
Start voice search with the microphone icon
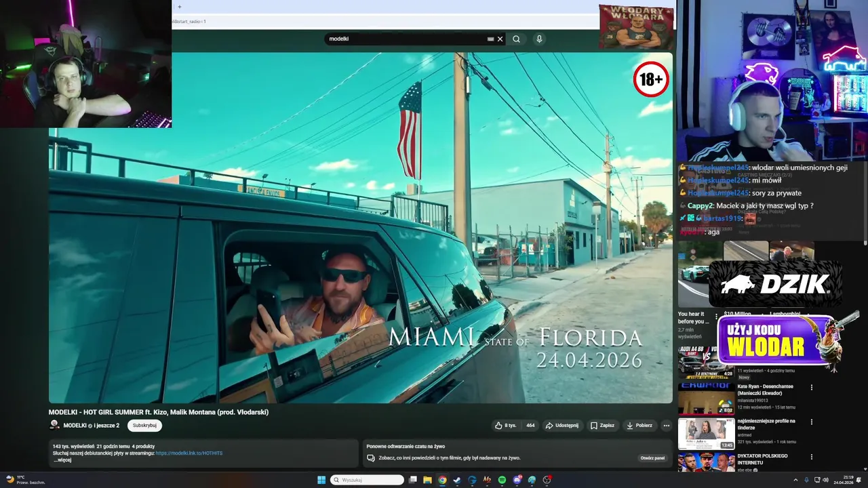tap(539, 39)
